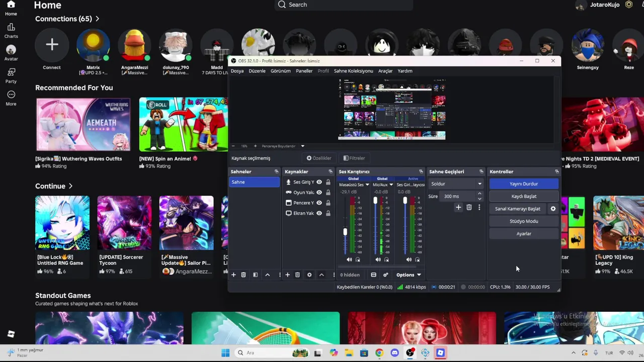
Task: Undock the Ses Karıştırıcı panel icon
Action: (421, 171)
